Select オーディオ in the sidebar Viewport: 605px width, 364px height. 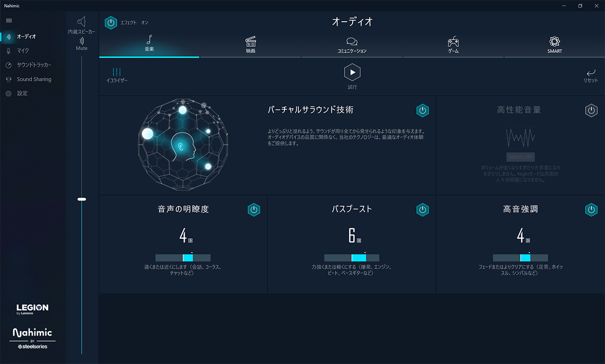click(26, 36)
